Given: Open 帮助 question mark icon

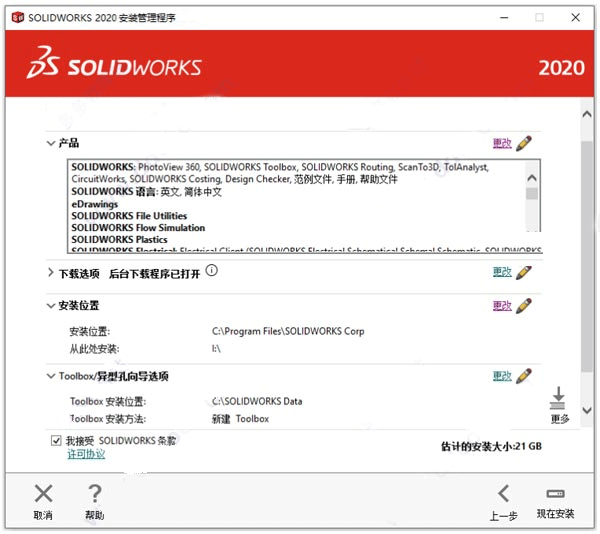Looking at the screenshot, I should click(x=95, y=493).
